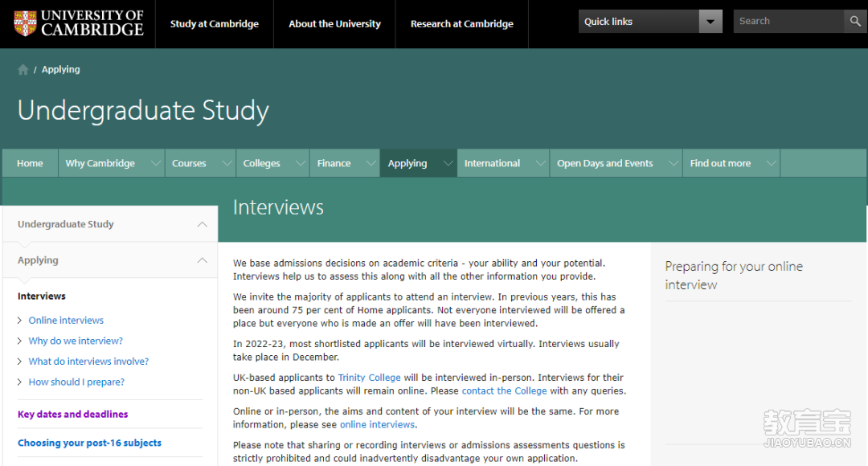Select the Colleges navigation tab
This screenshot has height=466, width=868.
click(261, 163)
